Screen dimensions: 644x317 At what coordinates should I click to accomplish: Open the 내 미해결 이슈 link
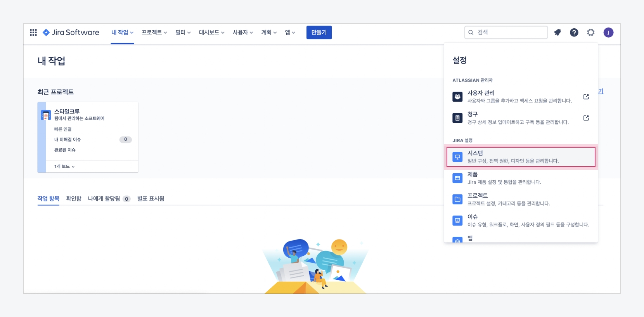click(68, 140)
